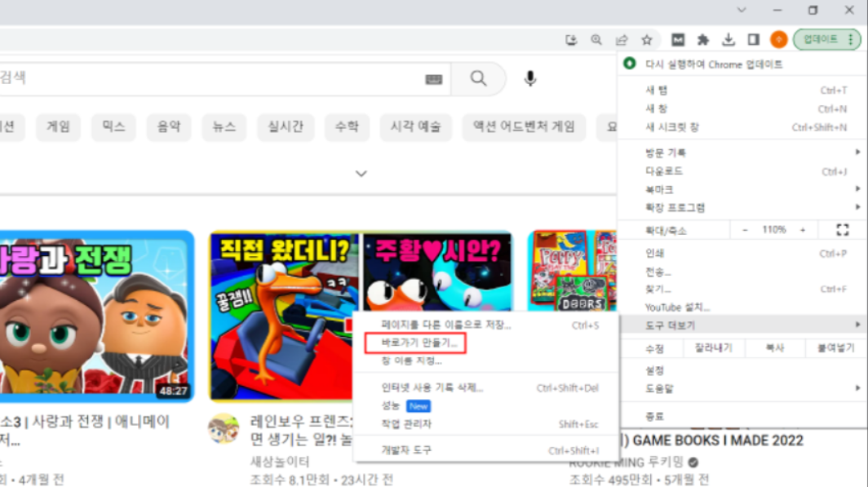Choose 종료 in the Chrome menu
868x487 pixels.
pos(742,416)
